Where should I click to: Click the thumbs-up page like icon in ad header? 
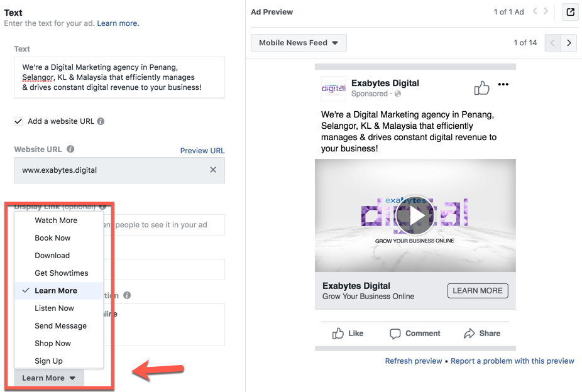pos(482,88)
